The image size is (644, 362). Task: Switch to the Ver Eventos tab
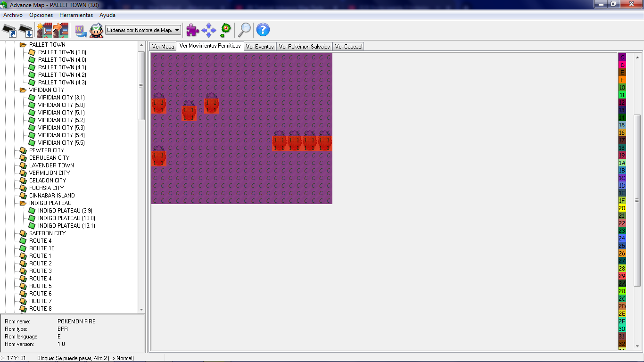click(x=259, y=47)
